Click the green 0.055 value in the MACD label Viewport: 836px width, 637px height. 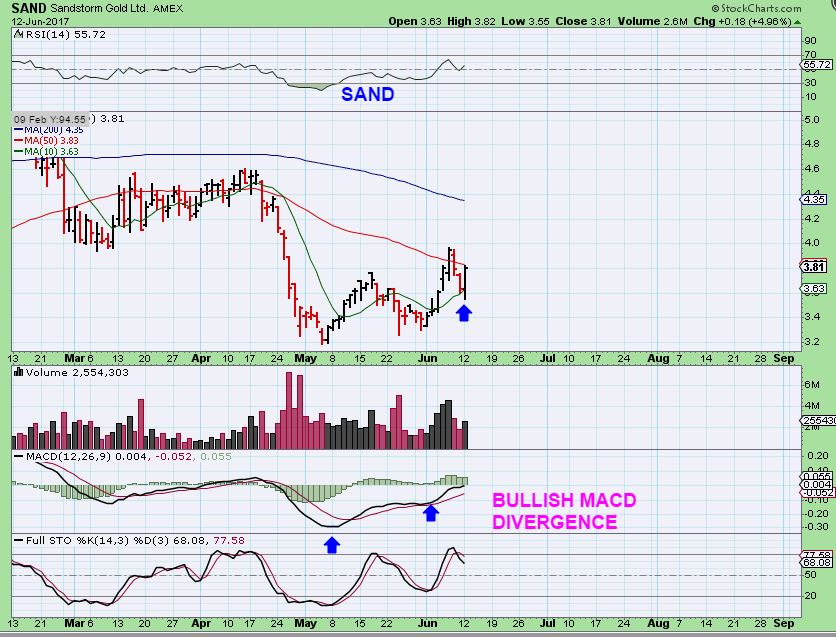point(214,456)
